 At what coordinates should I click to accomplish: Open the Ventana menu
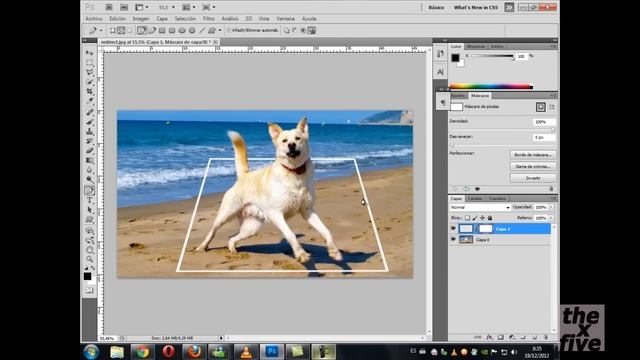(x=285, y=19)
